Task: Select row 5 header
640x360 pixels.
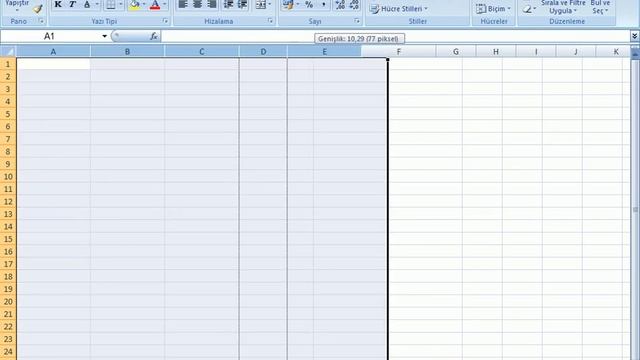Action: (x=8, y=114)
